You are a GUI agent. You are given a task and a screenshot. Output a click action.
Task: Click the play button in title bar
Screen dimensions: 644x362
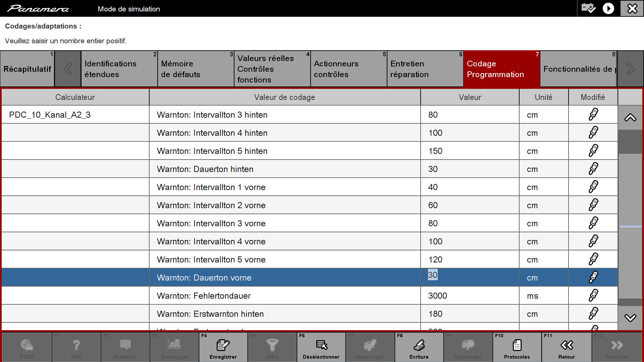coord(608,8)
